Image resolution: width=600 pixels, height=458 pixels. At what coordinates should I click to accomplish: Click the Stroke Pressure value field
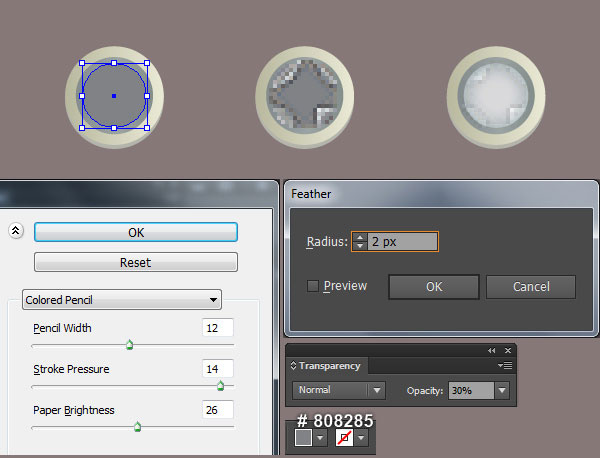click(x=217, y=368)
